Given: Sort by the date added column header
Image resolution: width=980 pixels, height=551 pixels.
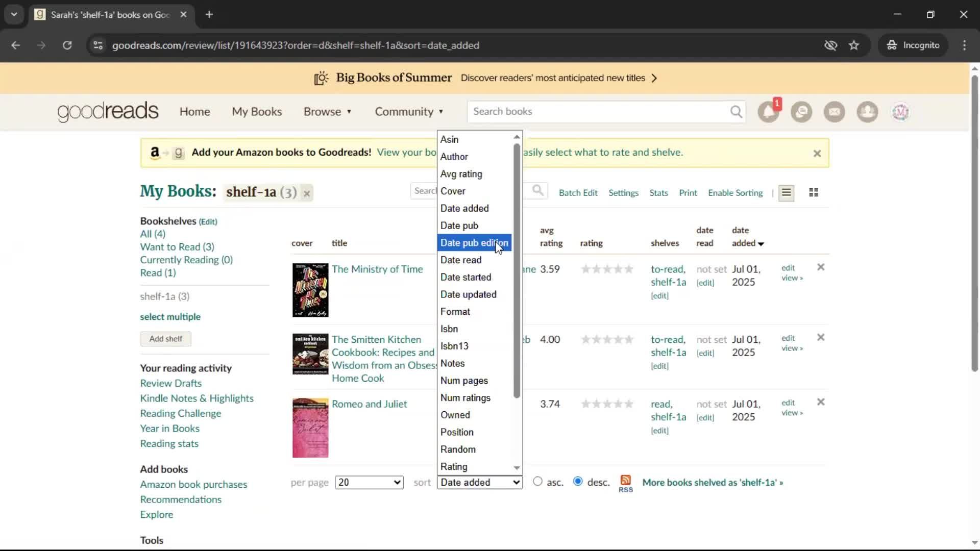Looking at the screenshot, I should (x=747, y=237).
